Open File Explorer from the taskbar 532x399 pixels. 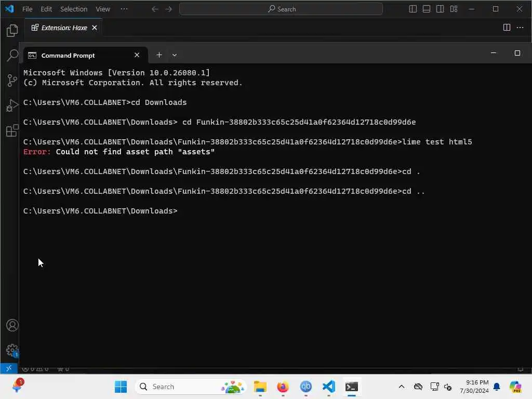coord(260,387)
